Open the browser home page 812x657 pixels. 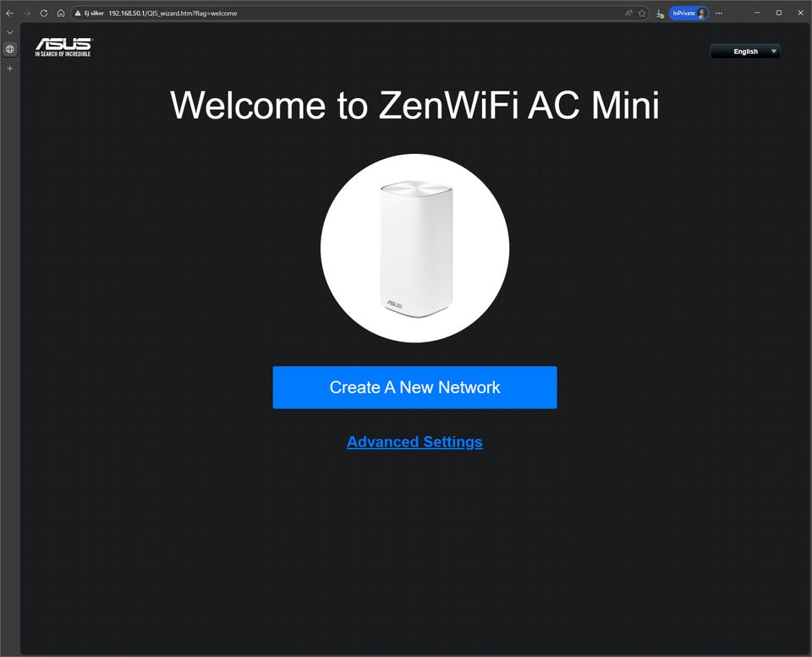(61, 13)
